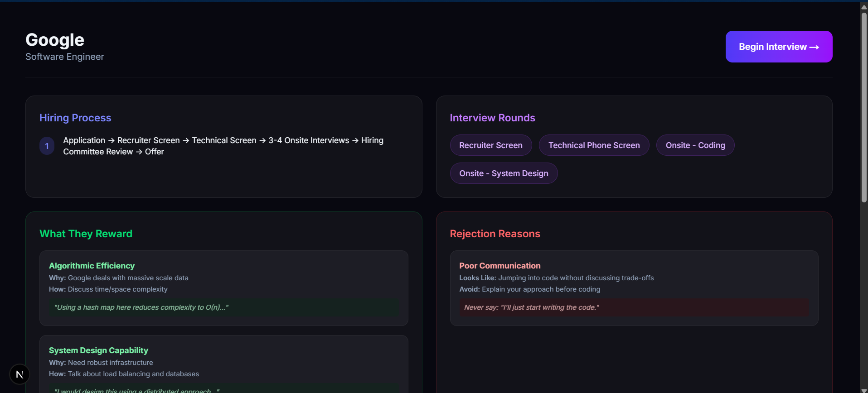Click the hash map example quote
The width and height of the screenshot is (868, 393).
coord(224,307)
